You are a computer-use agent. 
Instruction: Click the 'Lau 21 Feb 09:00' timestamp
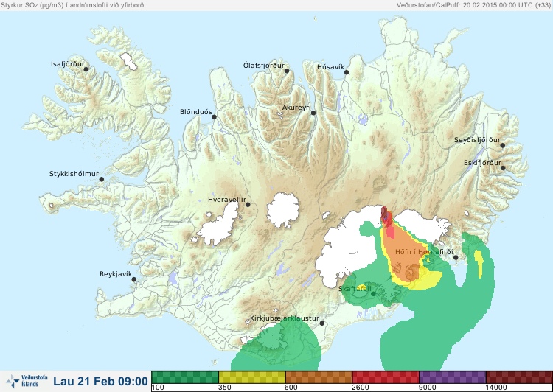(x=100, y=382)
